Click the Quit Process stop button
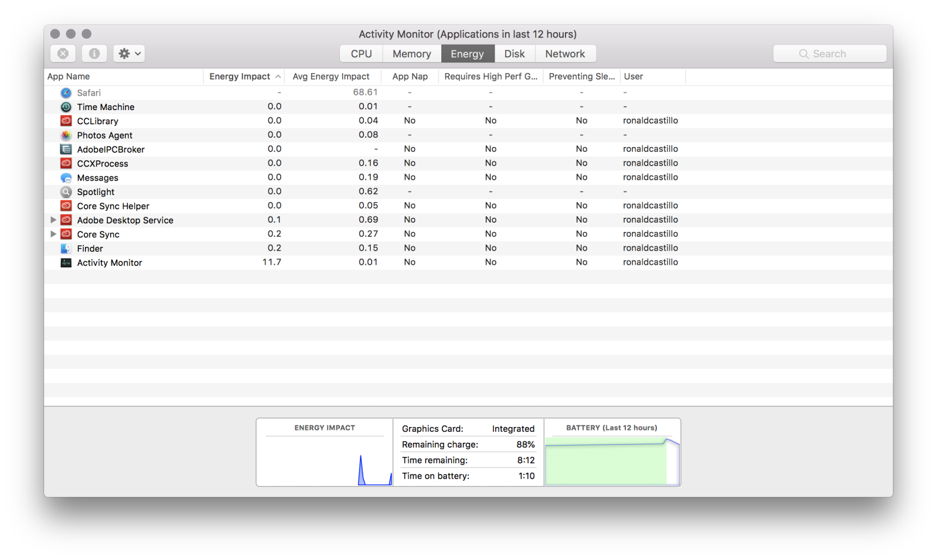 [x=63, y=53]
